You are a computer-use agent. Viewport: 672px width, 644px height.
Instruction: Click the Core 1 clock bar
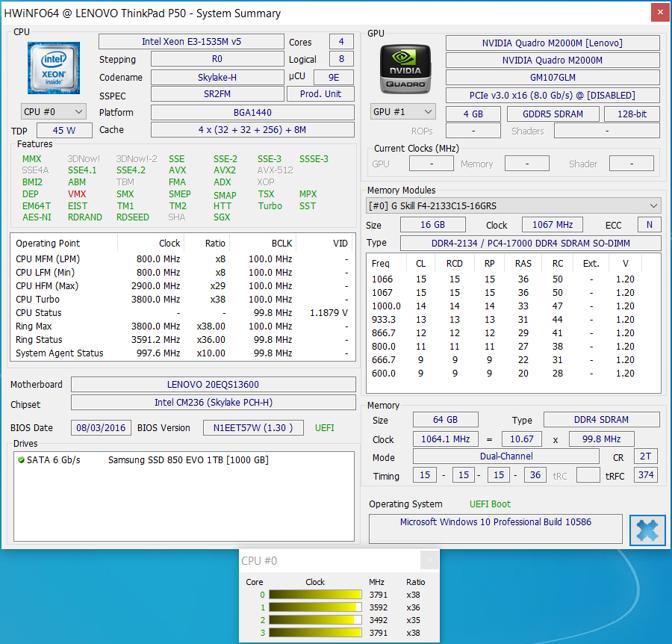(x=315, y=607)
